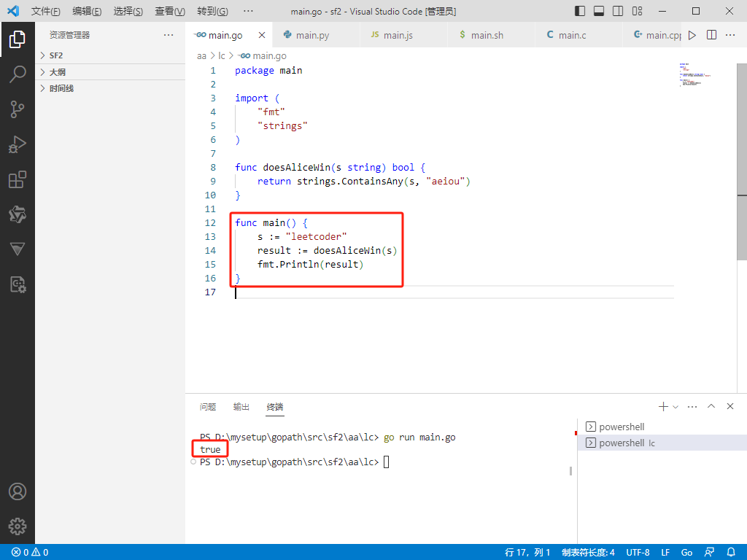Toggle bottom panel layout icon
Screen dimensions: 747x560
click(599, 11)
